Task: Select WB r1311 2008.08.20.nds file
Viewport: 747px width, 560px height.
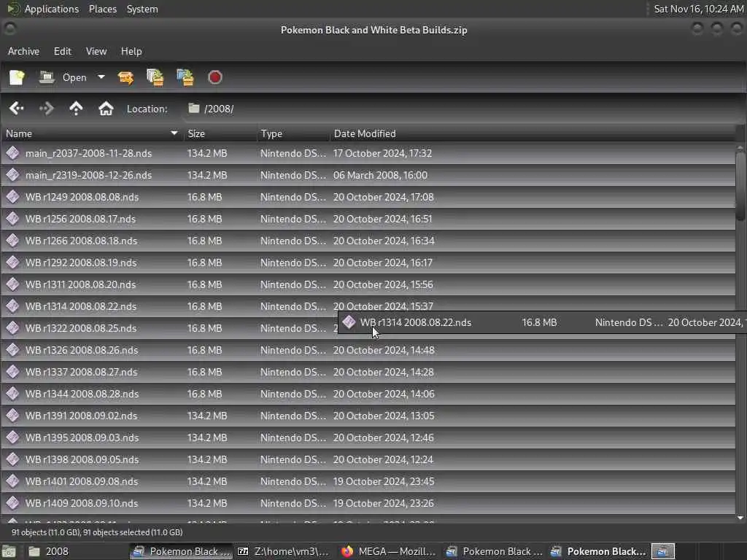Action: point(368,285)
